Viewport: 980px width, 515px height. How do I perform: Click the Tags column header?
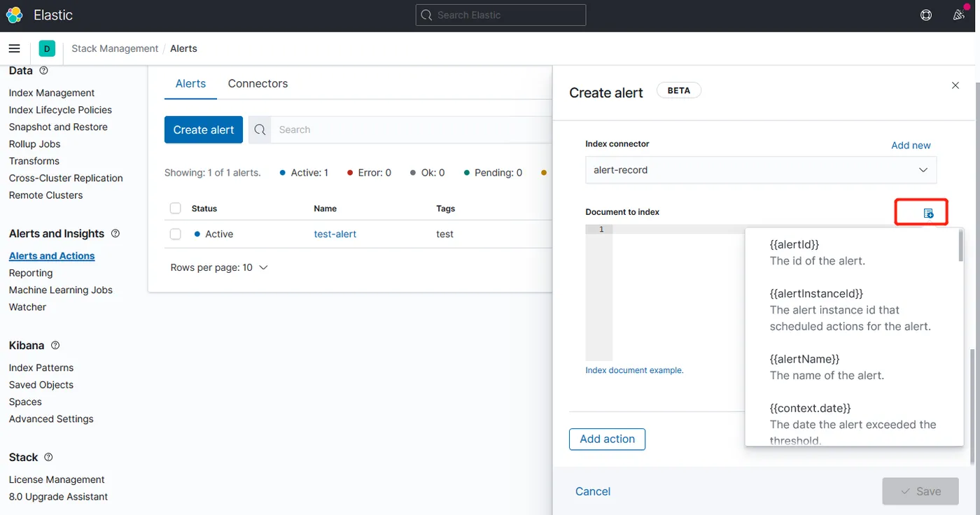[x=445, y=209]
